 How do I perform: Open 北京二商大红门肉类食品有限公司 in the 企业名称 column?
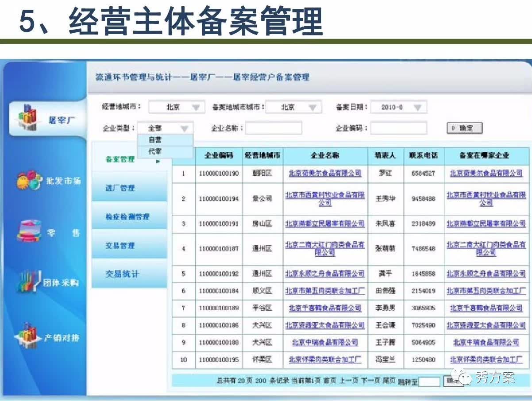325,249
